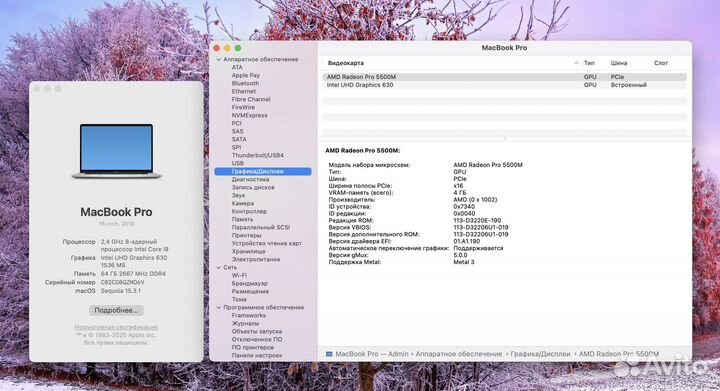Select NVMExpress in sidebar
The width and height of the screenshot is (720, 391).
(x=249, y=116)
